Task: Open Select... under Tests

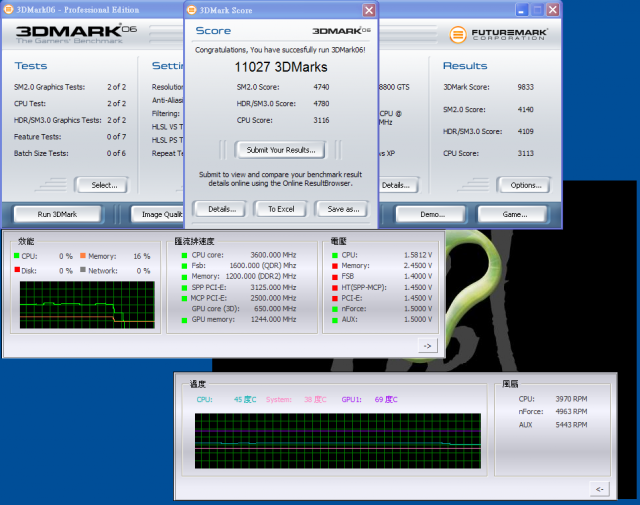Action: [104, 185]
